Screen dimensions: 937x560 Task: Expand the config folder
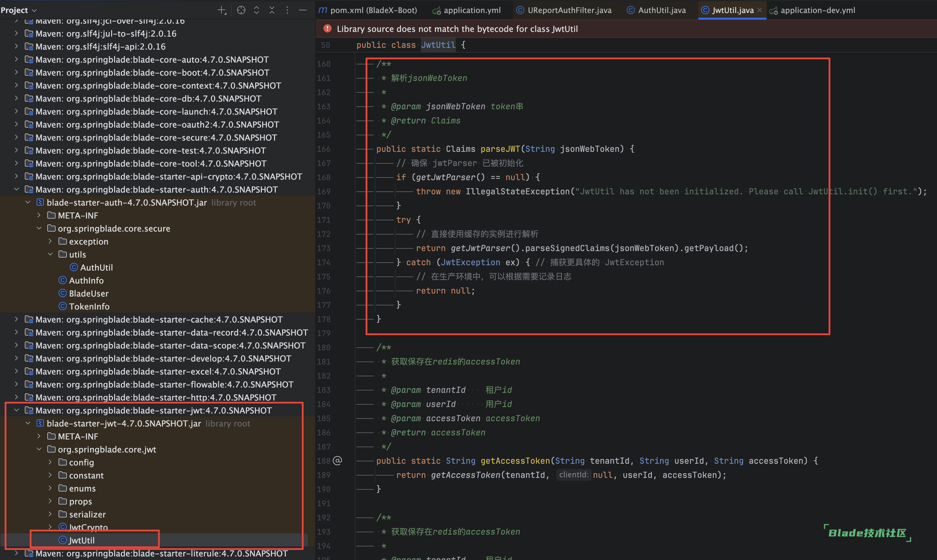(50, 462)
